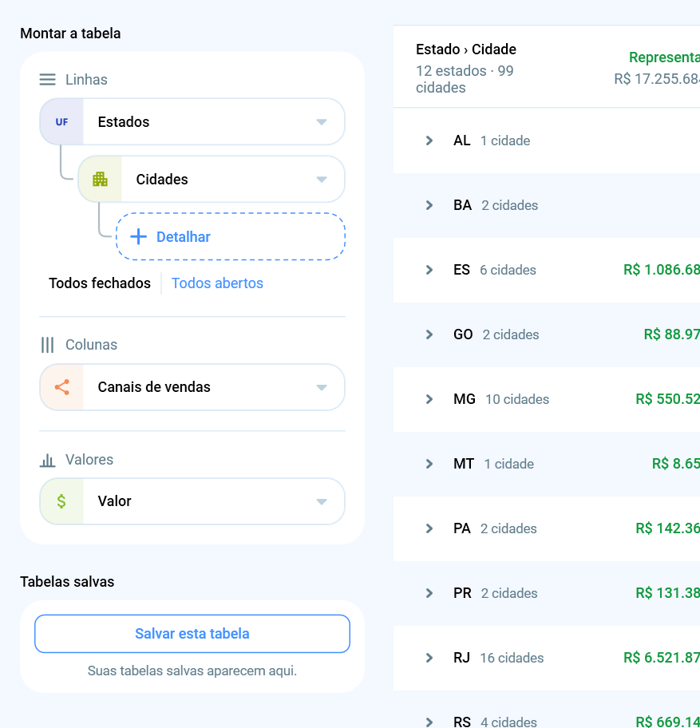Select the Valor field
Screen dimensions: 700x728
coord(192,501)
